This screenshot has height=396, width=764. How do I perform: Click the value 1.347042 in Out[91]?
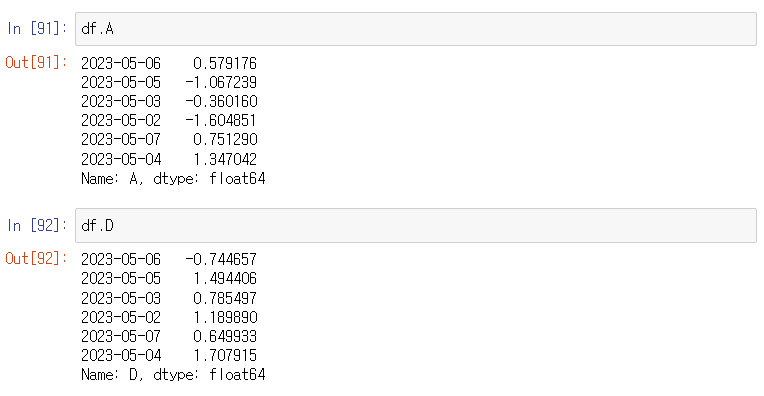click(x=225, y=159)
